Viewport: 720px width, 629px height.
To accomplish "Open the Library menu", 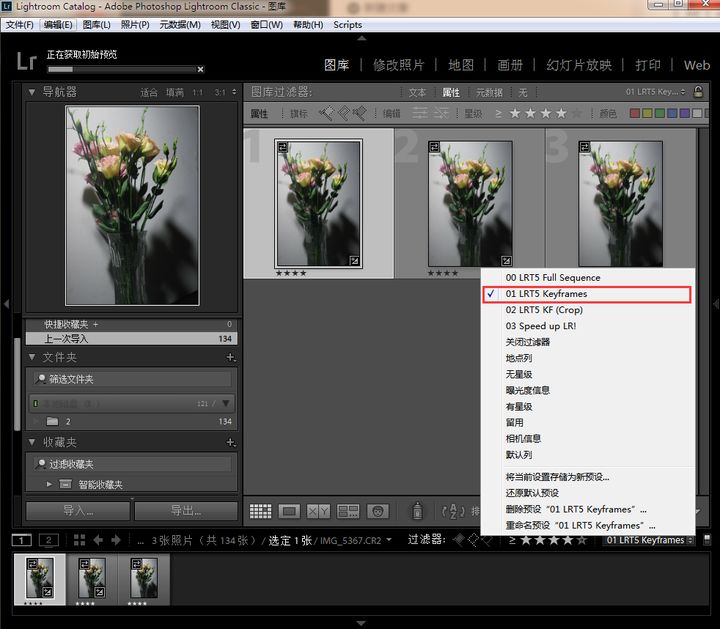I will click(96, 25).
